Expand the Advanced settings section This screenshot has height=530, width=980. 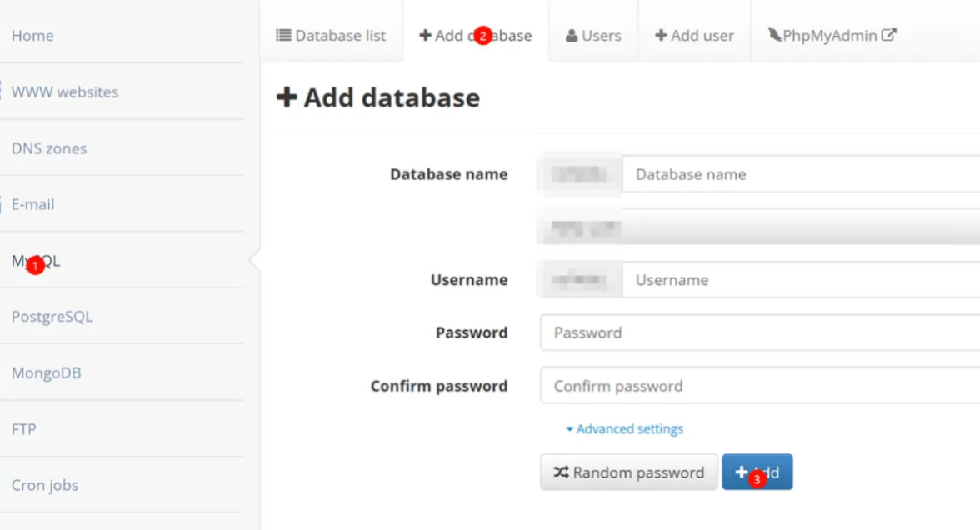coord(624,429)
